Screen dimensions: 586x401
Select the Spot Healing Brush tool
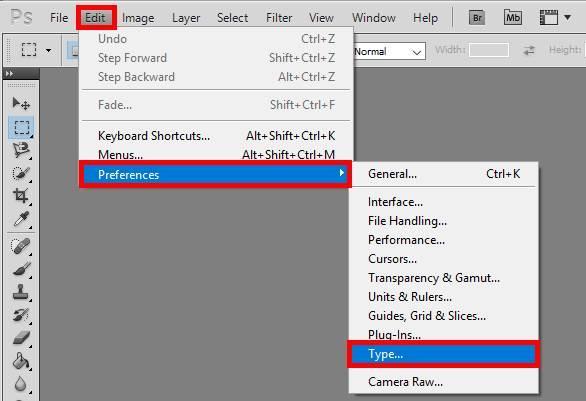(x=21, y=246)
